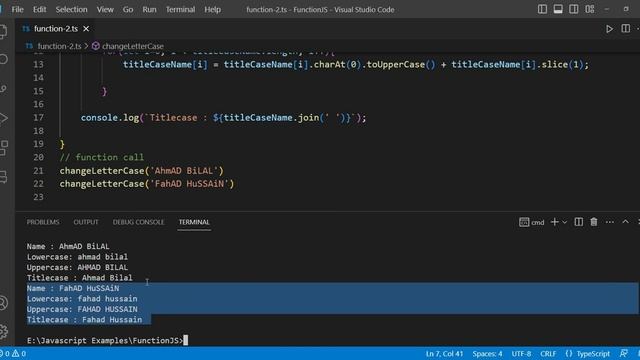Open the Manage gear icon
Viewport: 640px width, 360px height.
(x=3, y=331)
